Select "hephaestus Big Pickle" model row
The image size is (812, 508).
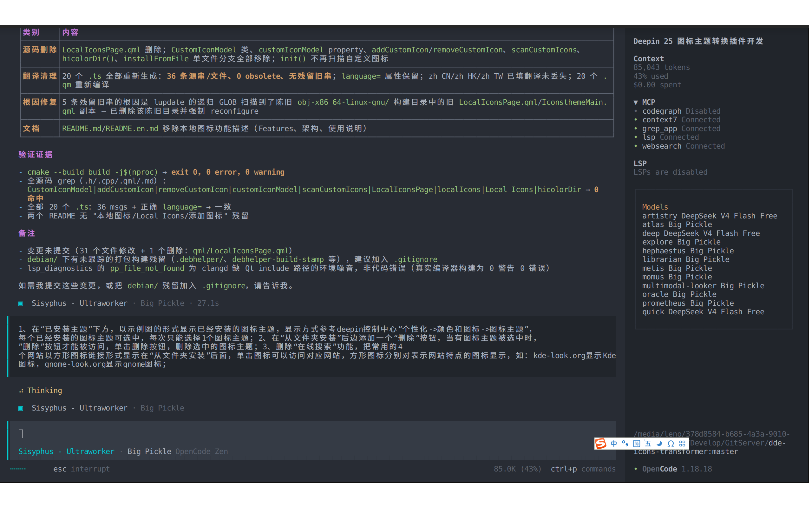688,251
